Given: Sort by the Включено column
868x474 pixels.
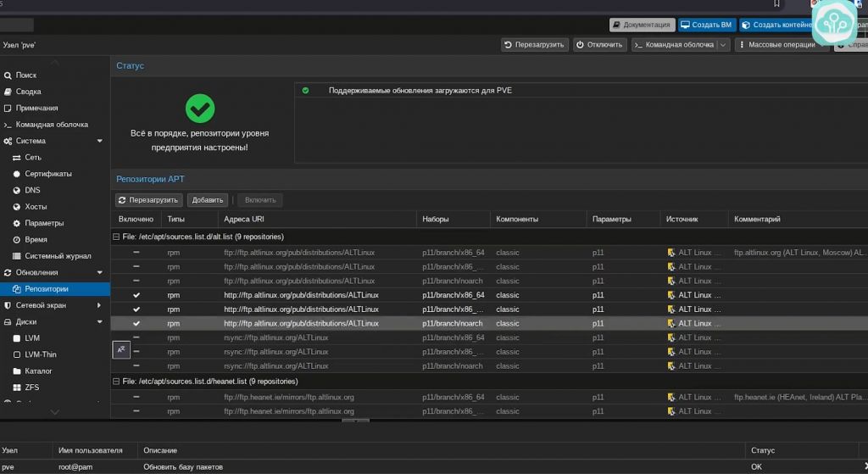Looking at the screenshot, I should click(136, 220).
